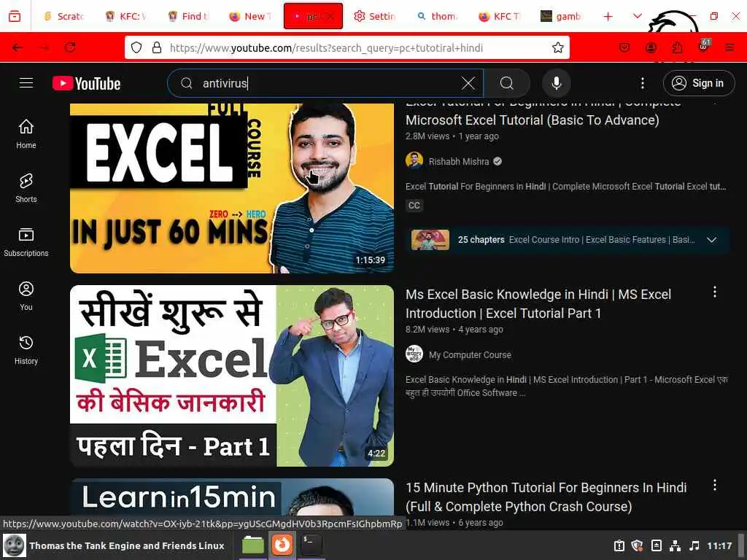Open a new tab with plus button

(608, 16)
